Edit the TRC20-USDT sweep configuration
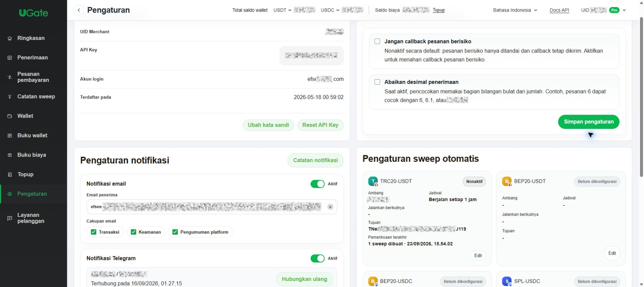This screenshot has height=287, width=644. click(x=478, y=256)
